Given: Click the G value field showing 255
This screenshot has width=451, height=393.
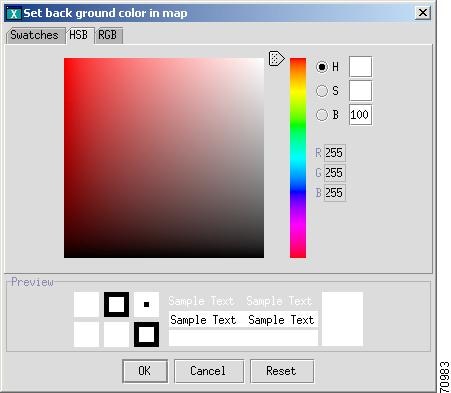Looking at the screenshot, I should (335, 173).
